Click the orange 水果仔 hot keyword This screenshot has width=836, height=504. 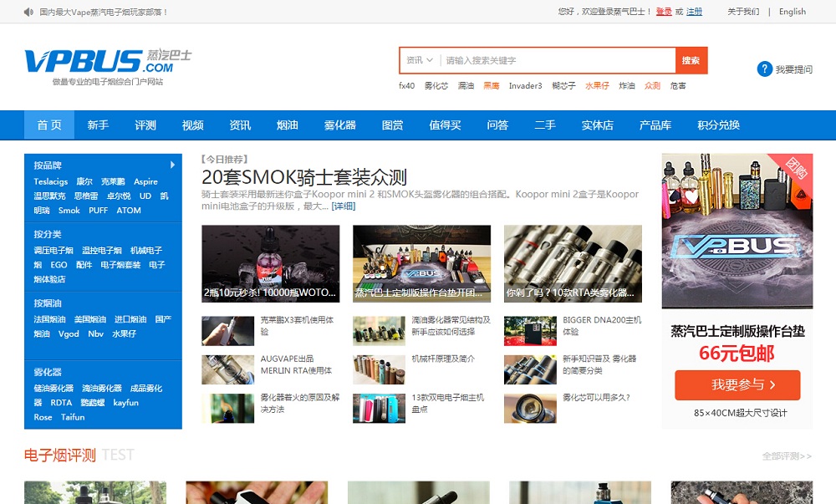point(597,86)
